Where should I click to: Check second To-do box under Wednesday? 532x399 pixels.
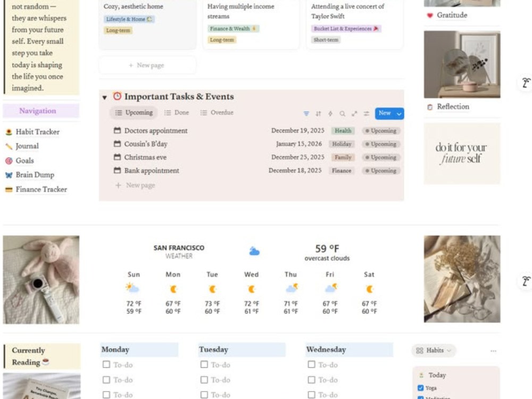(311, 380)
